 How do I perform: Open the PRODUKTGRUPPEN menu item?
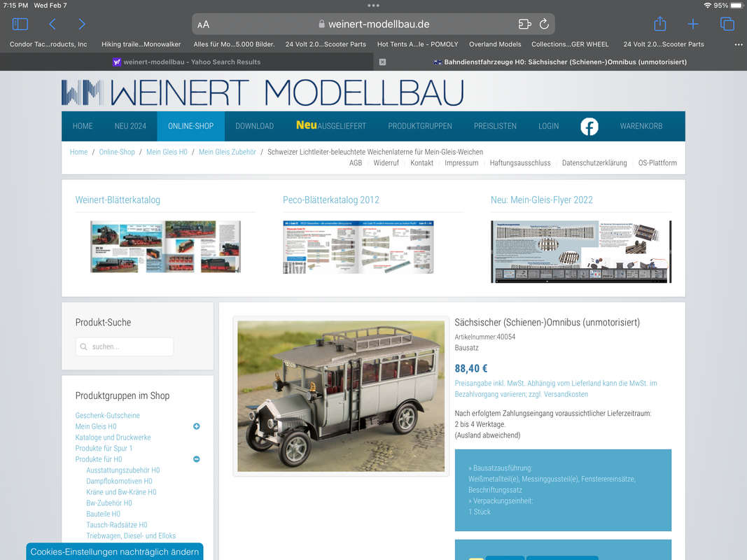[x=420, y=126]
